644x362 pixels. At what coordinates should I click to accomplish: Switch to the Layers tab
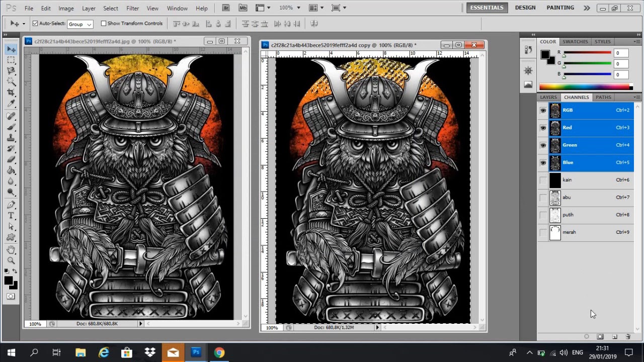548,97
